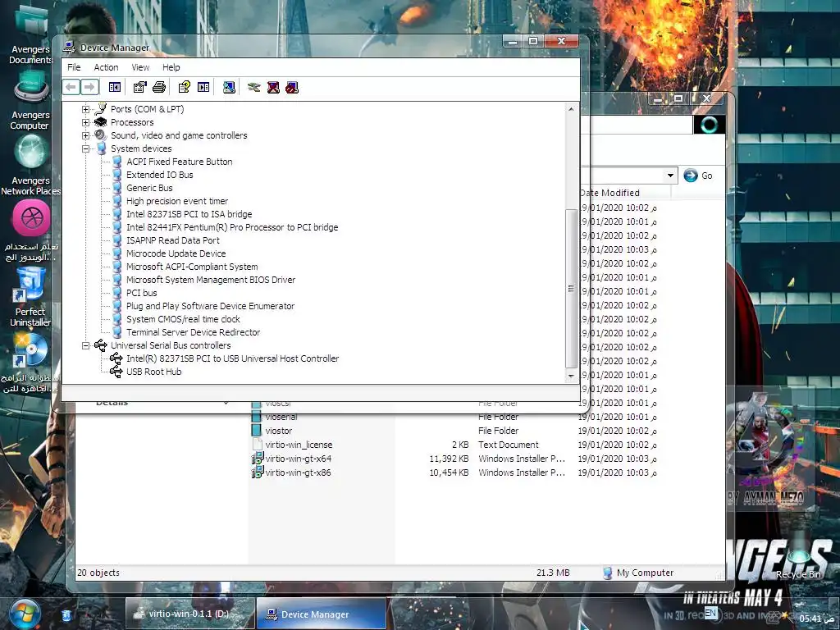Image resolution: width=840 pixels, height=630 pixels.
Task: Expand the Processors node
Action: pos(85,122)
